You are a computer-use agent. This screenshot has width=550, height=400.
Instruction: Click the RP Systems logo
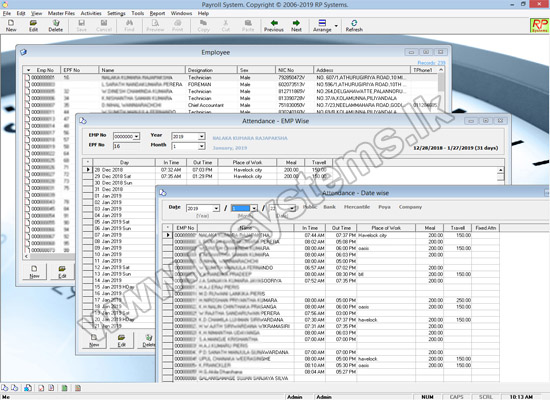pos(539,25)
